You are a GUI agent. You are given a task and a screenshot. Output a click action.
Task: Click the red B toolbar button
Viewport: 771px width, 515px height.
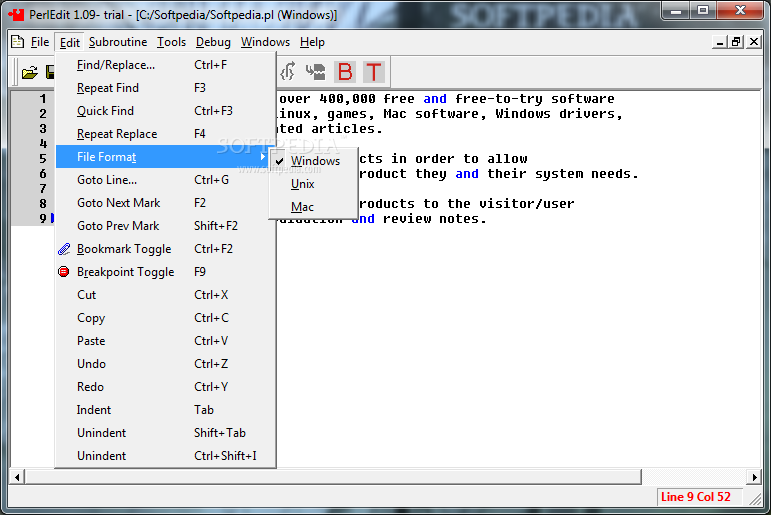tap(345, 72)
